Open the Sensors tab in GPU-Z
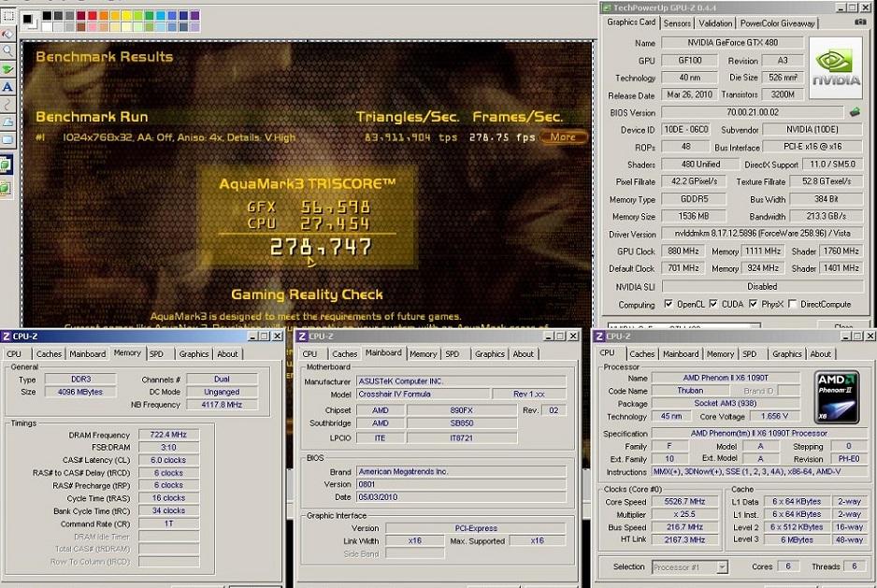This screenshot has width=877, height=588. (x=677, y=23)
